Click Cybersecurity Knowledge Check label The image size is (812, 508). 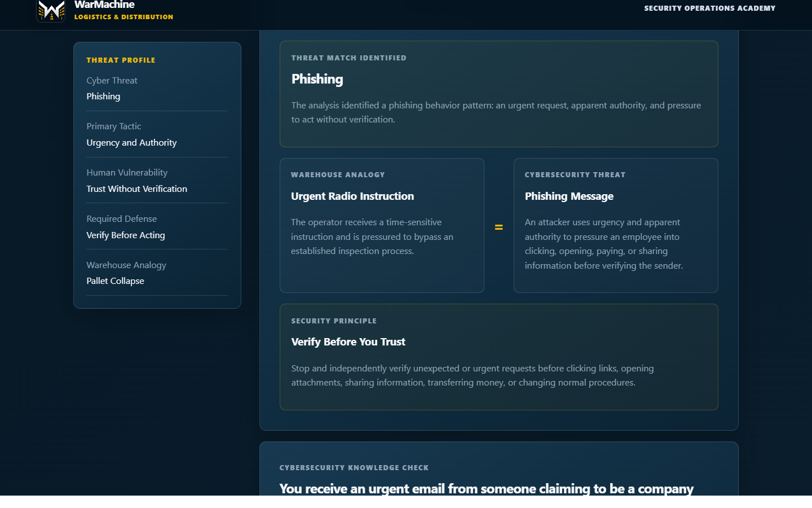[x=354, y=468]
